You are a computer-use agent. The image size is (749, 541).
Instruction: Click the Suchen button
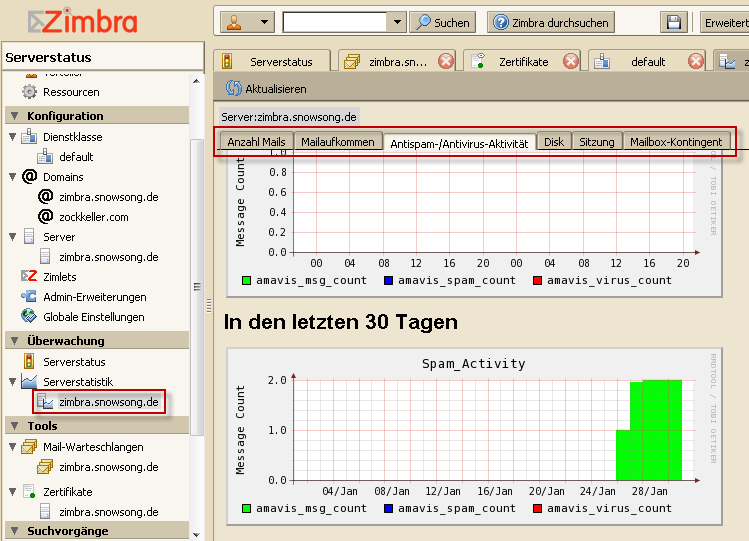tap(442, 22)
